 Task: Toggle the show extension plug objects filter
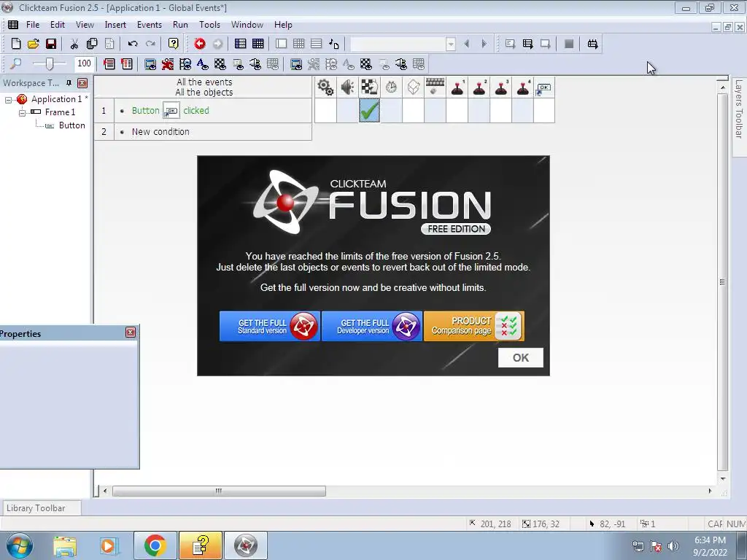click(x=255, y=64)
